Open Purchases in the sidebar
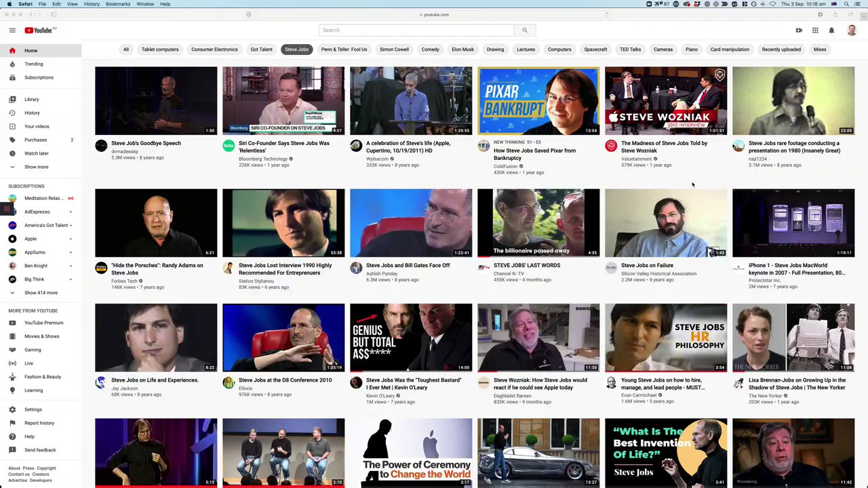This screenshot has width=868, height=488. click(41, 140)
